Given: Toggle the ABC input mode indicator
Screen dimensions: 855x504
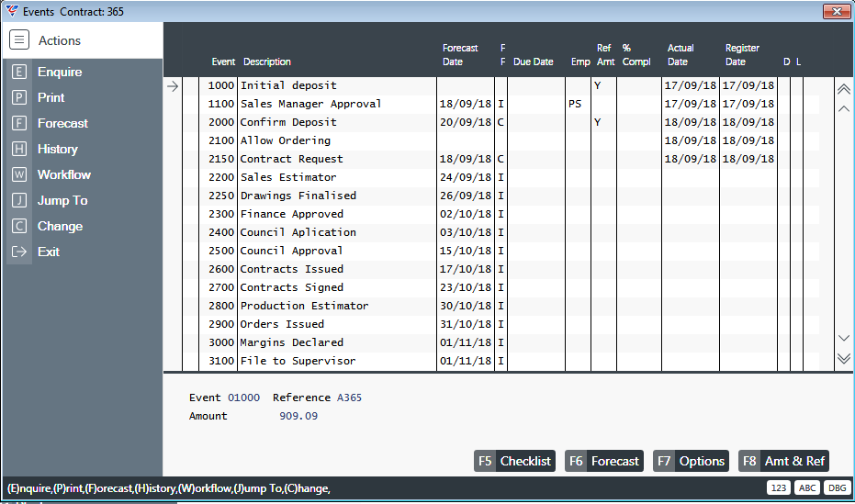Looking at the screenshot, I should point(807,487).
